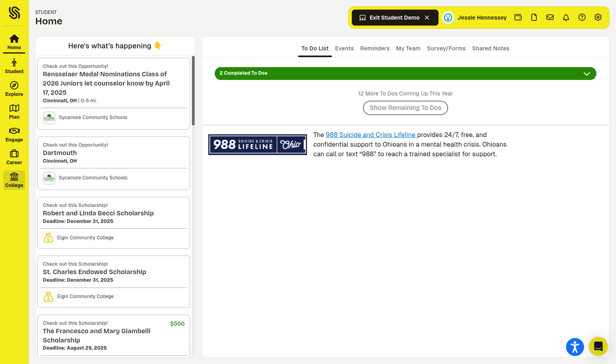The height and width of the screenshot is (364, 616).
Task: Open the Explore compass section
Action: click(14, 89)
